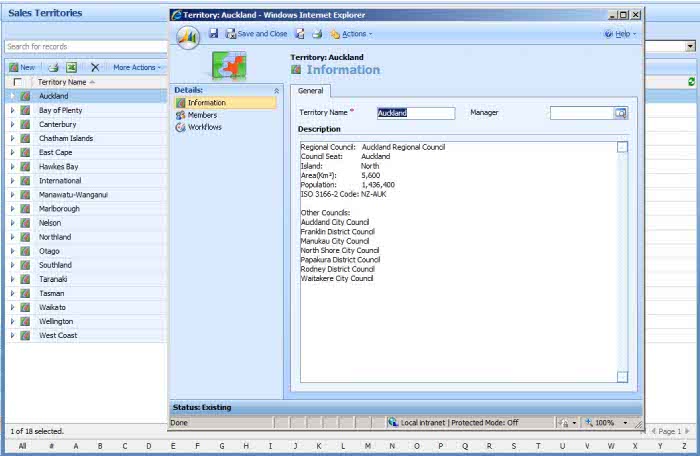The image size is (700, 456).
Task: Expand the Canterbury row arrow
Action: [12, 124]
